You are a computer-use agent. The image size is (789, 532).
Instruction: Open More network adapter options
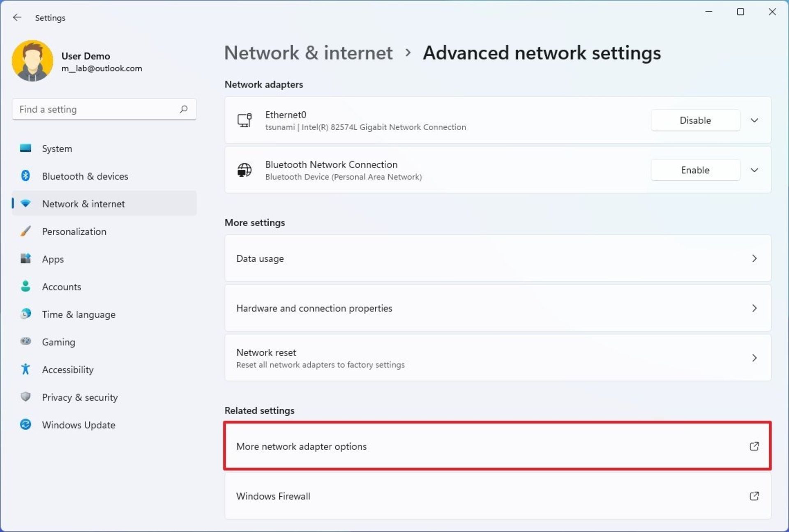pos(498,446)
